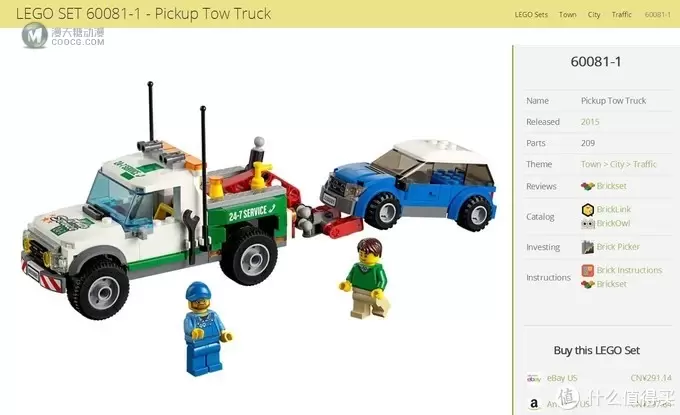
Task: Open the Brick Instructions link
Action: [629, 270]
